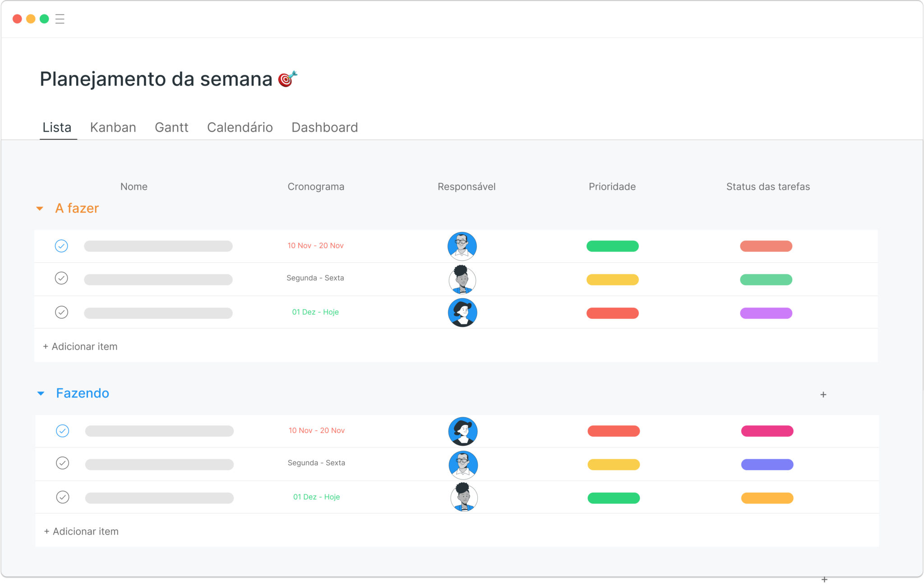Mark Fazendo's 01 Dez - Hoje task complete
The image size is (924, 586).
63,497
